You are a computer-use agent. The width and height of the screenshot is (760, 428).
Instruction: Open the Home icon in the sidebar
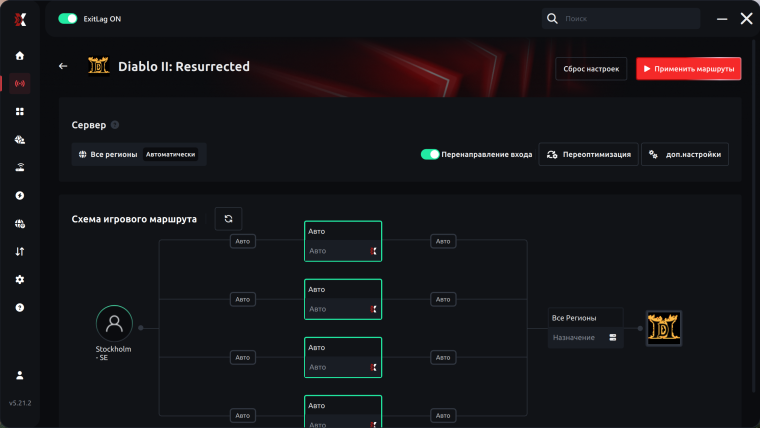tap(20, 56)
